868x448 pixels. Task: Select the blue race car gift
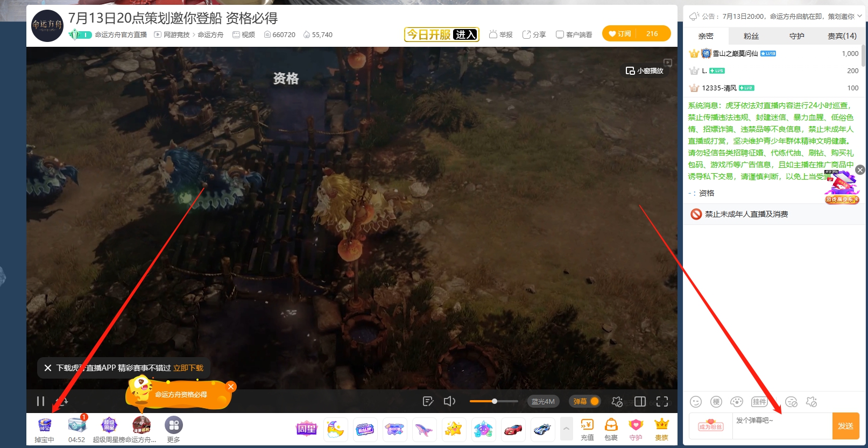[x=542, y=429]
